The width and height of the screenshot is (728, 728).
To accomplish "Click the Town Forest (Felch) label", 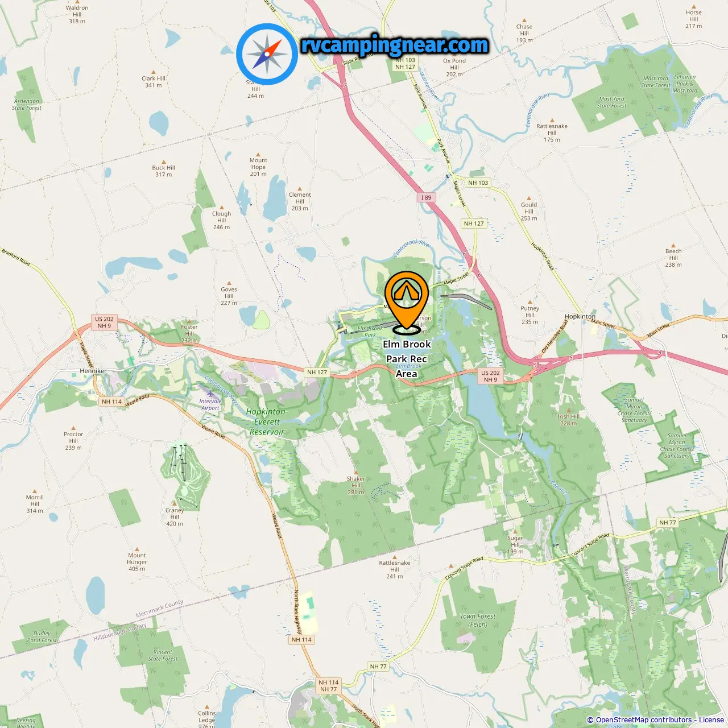I will click(x=478, y=620).
